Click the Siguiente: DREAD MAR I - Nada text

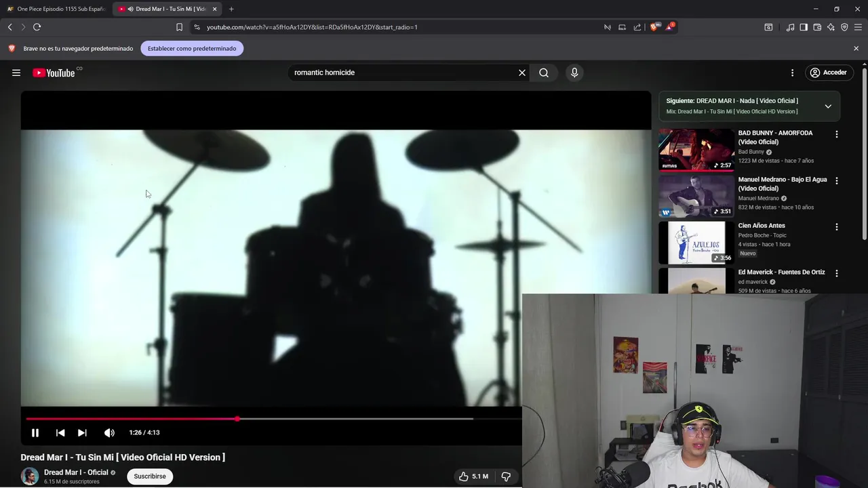click(732, 101)
